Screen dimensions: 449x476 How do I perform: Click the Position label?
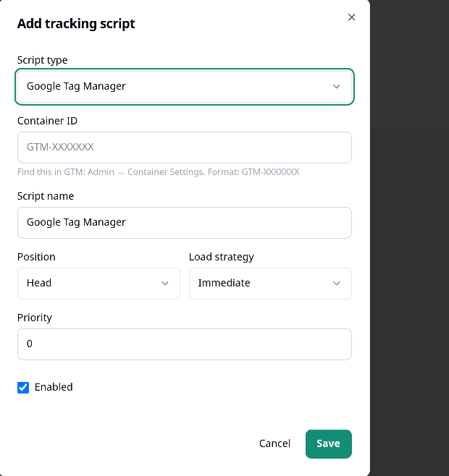(x=36, y=257)
